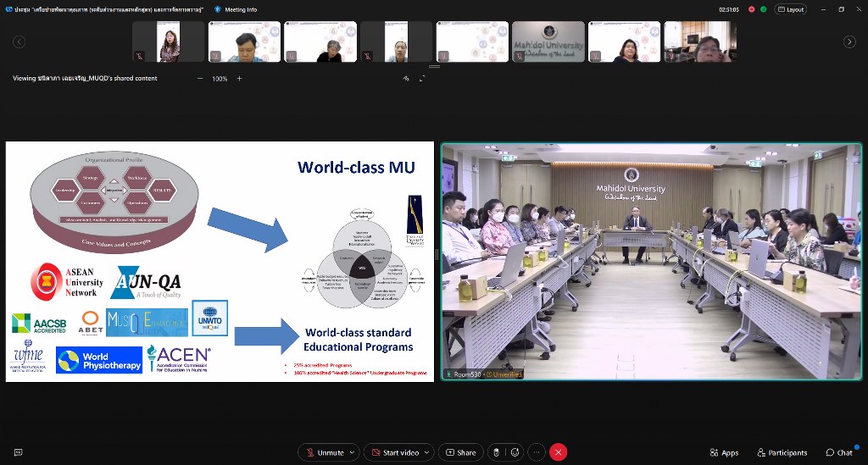Open reactions emoji picker
Viewport: 868px width, 465px height.
pos(515,452)
